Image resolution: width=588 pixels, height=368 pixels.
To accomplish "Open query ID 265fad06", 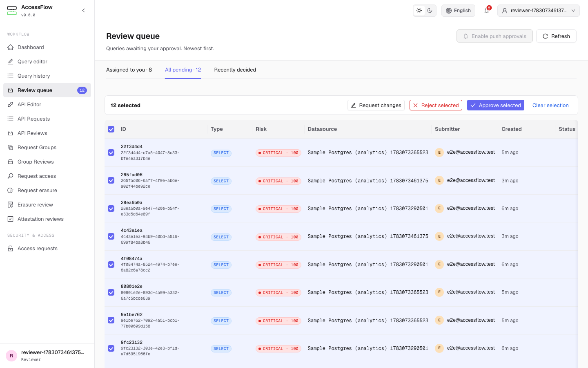I will coord(131,175).
